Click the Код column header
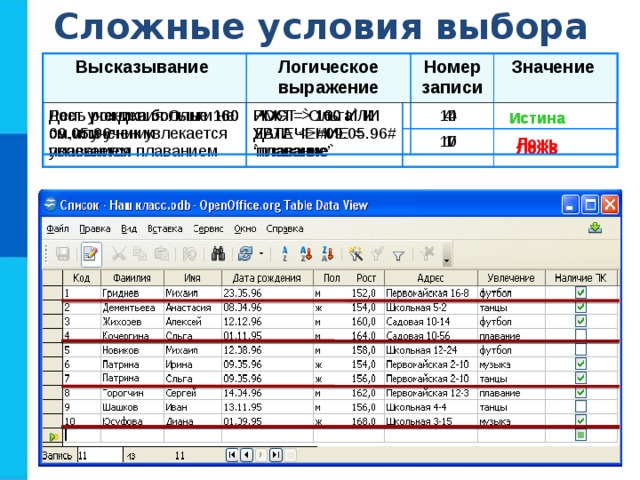Image resolution: width=640 pixels, height=480 pixels. coord(82,278)
